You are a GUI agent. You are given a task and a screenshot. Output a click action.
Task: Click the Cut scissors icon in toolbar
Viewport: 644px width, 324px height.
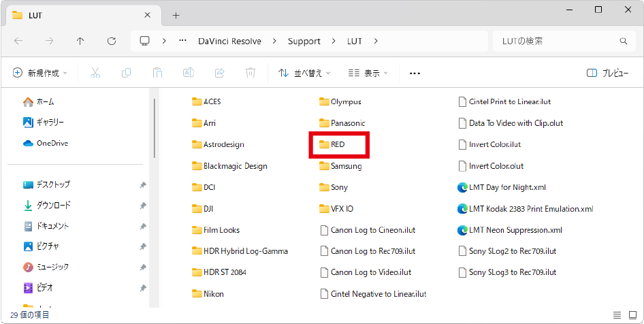pos(95,73)
